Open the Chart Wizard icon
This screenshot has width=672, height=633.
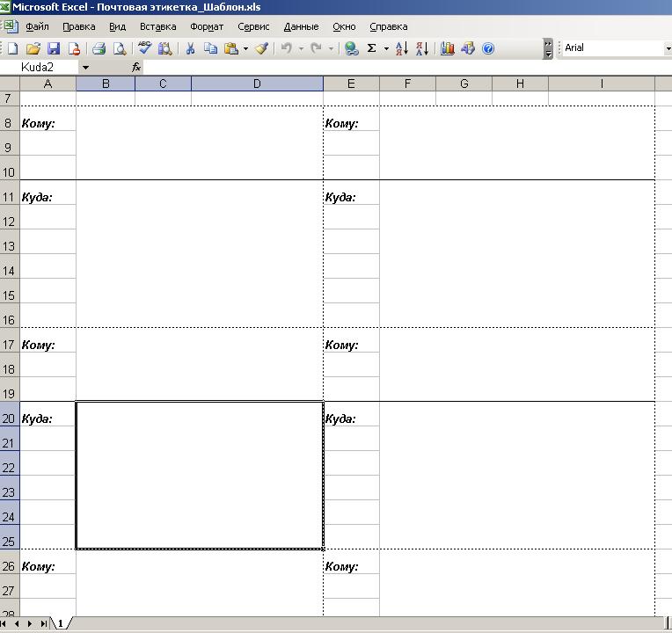point(448,49)
